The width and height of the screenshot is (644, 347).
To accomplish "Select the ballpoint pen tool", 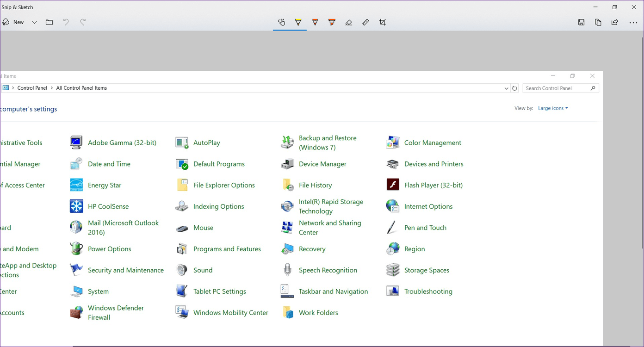I will click(298, 22).
